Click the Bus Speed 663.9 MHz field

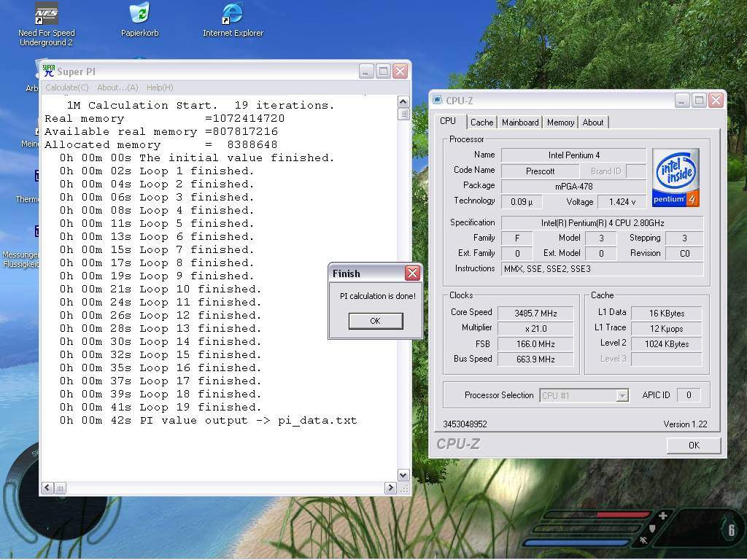point(535,359)
